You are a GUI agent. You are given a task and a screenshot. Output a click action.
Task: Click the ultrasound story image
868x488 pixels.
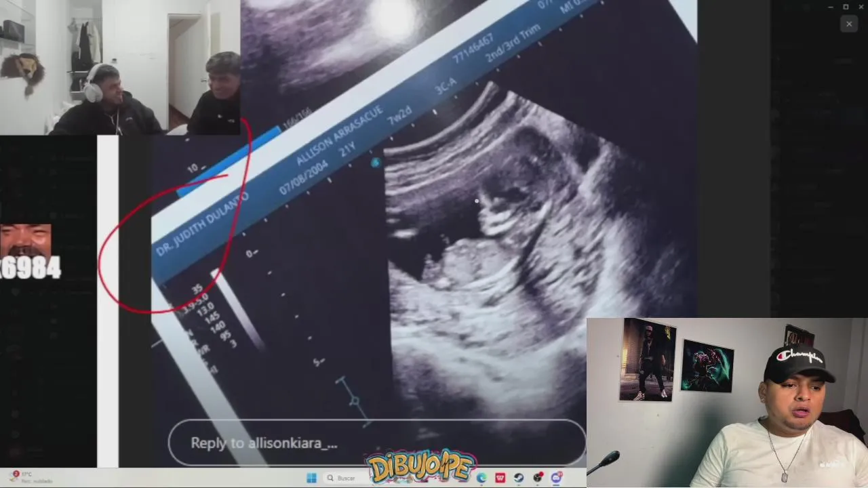424,234
